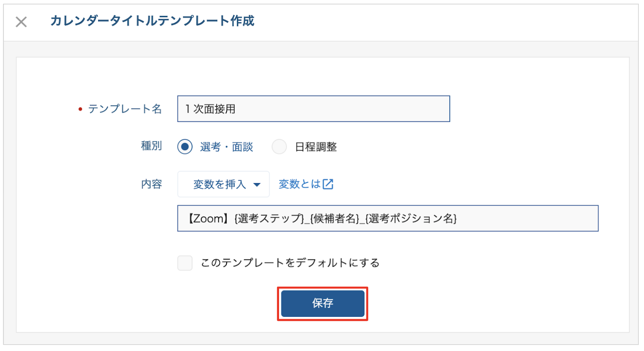Click into the 内容 field starting with 【Zoom】
Image resolution: width=644 pixels, height=351 pixels.
pyautogui.click(x=388, y=218)
